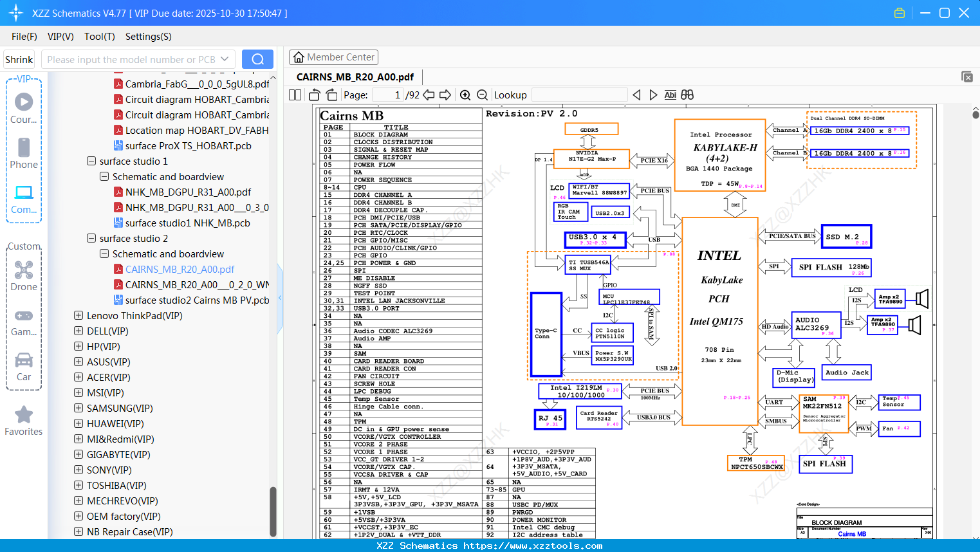
Task: Click the file tree vertical scrollbar thumb
Action: tap(273, 511)
